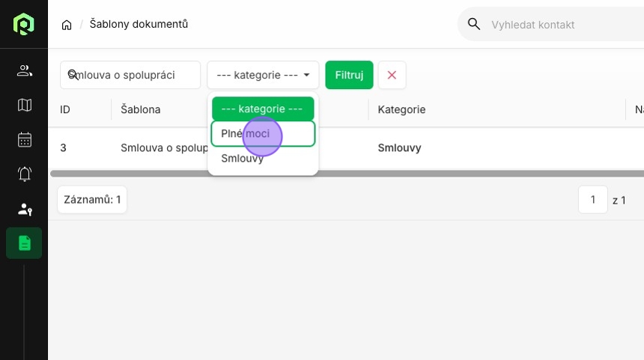Select the '--- kategorie ---' option
This screenshot has height=360, width=644.
coord(263,109)
